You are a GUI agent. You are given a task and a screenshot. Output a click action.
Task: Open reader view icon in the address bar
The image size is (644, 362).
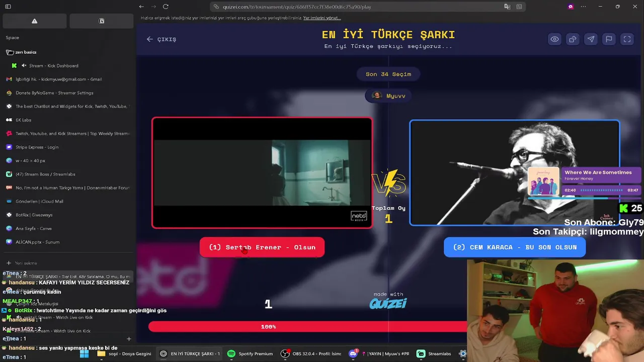pos(519,7)
